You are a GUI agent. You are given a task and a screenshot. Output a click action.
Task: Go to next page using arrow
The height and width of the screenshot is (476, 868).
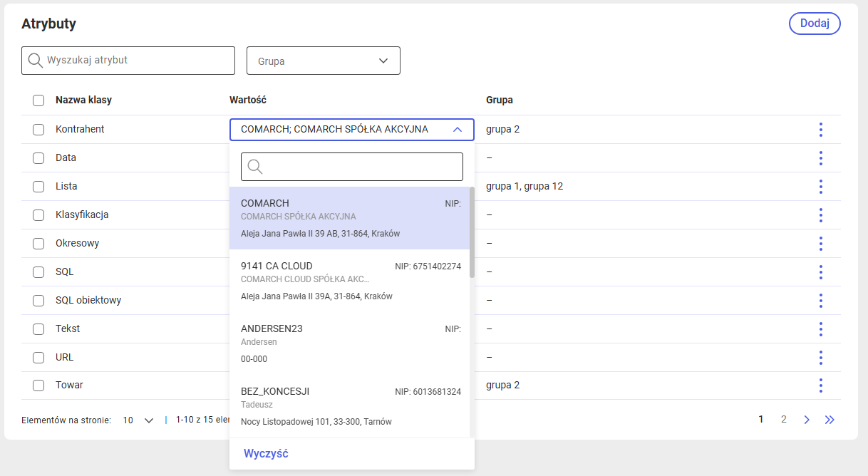807,420
